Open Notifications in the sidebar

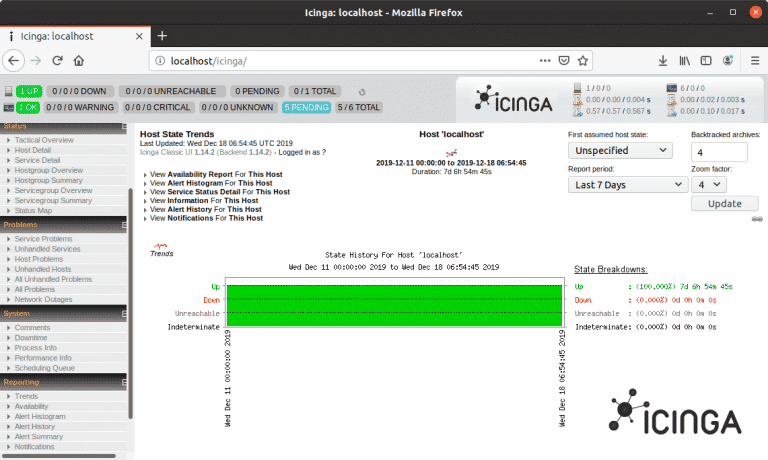point(34,447)
